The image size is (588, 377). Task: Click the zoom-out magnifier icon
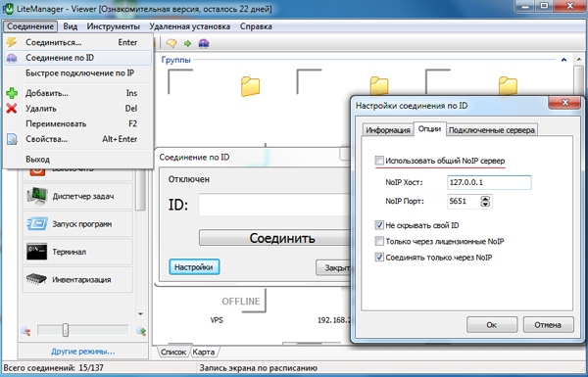coord(25,331)
